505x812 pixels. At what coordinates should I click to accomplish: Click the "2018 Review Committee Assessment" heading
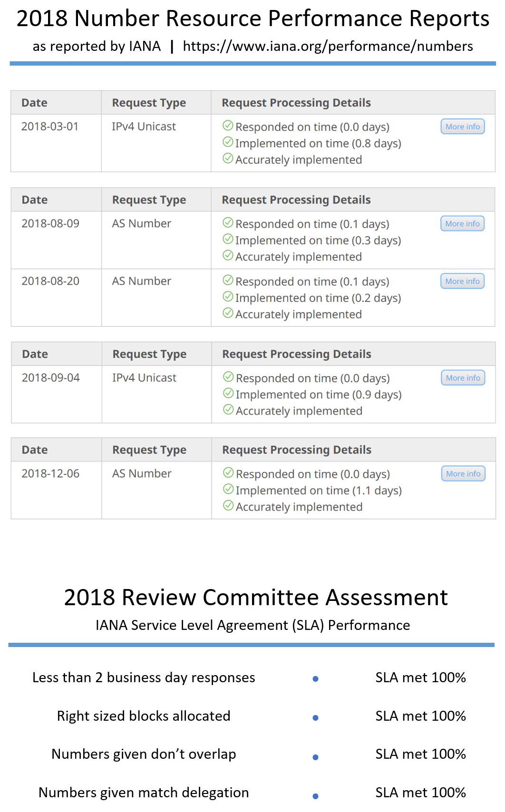coord(256,598)
